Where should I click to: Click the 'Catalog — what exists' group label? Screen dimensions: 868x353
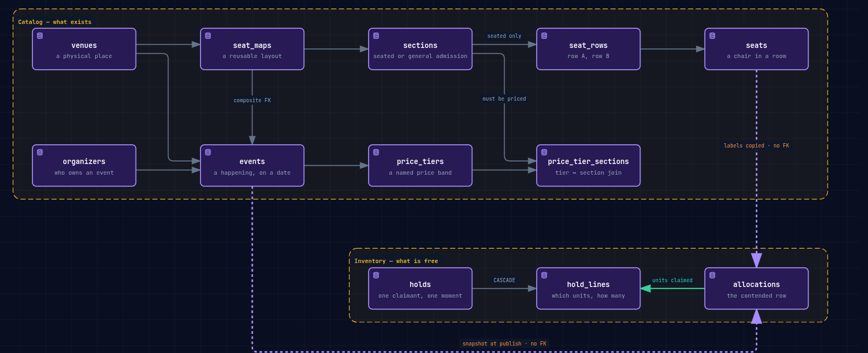[55, 22]
